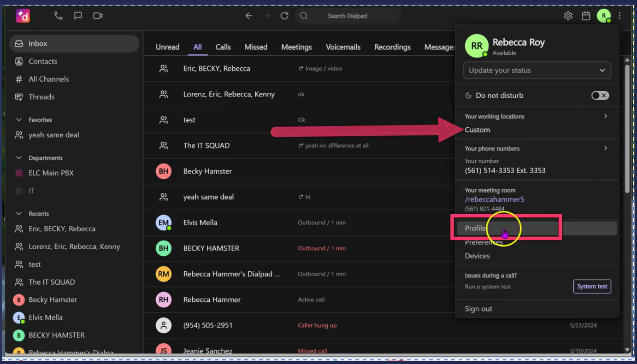This screenshot has height=364, width=637.
Task: Select Profile in the account menu
Action: (x=475, y=228)
